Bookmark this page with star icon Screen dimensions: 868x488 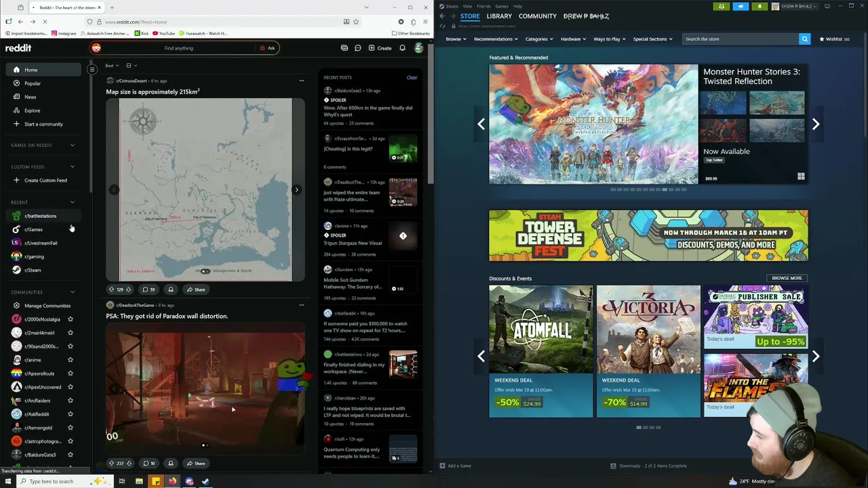(356, 22)
